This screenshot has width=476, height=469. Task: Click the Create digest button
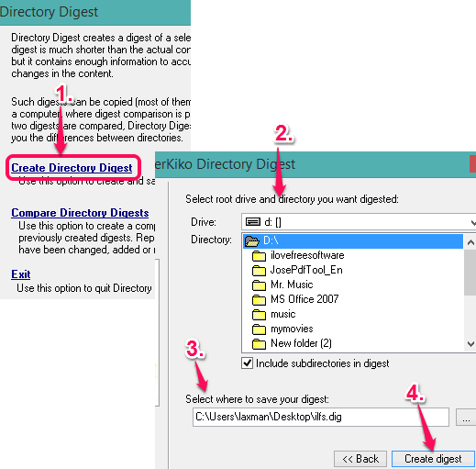tap(433, 459)
